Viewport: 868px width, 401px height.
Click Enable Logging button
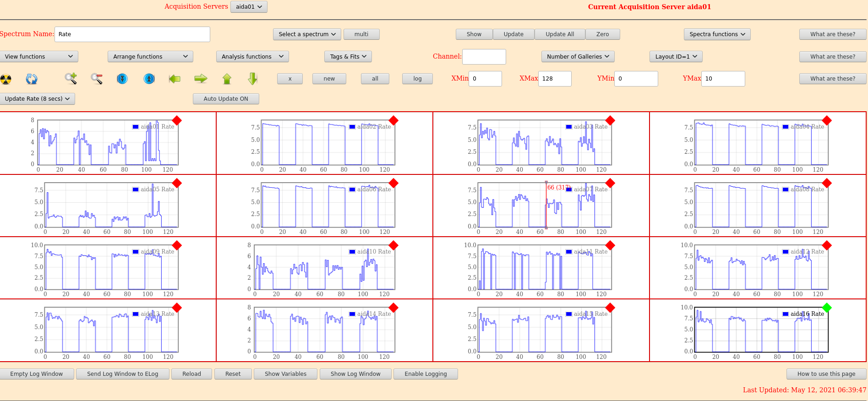click(x=426, y=374)
